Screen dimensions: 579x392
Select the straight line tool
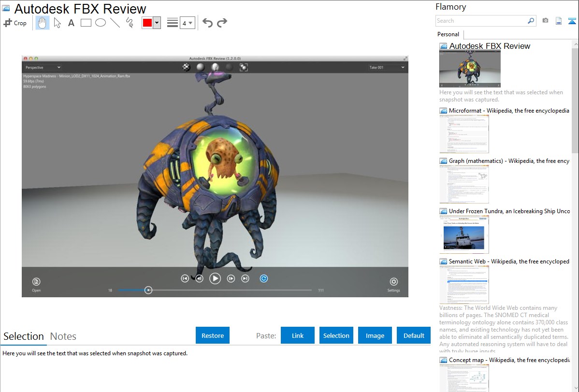pyautogui.click(x=115, y=23)
